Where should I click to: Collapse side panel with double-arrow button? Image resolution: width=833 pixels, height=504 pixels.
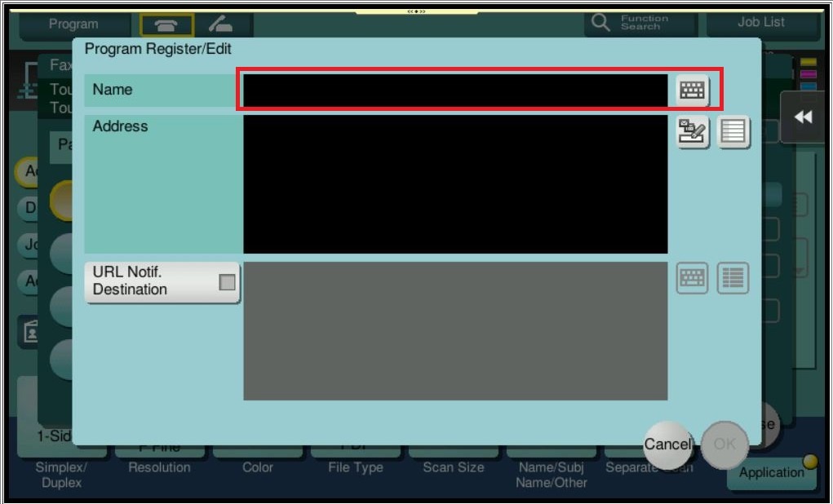click(804, 117)
